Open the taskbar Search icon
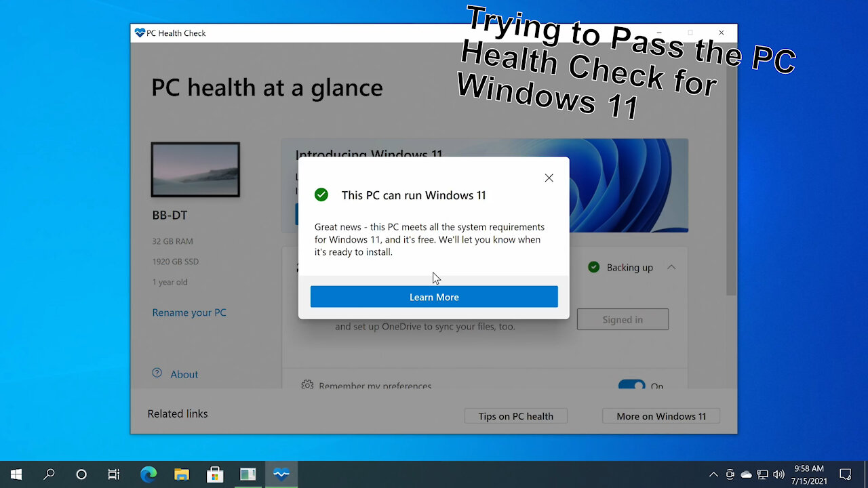 pyautogui.click(x=49, y=474)
